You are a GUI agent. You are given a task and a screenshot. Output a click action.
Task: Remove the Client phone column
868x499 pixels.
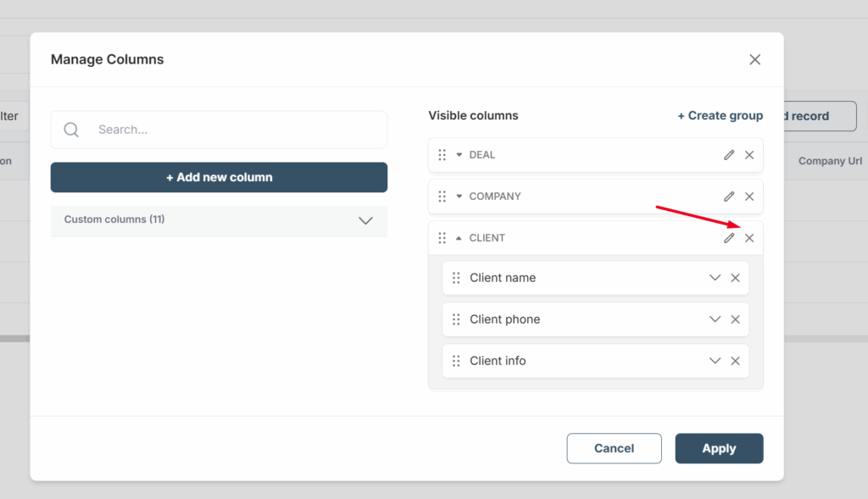[735, 319]
